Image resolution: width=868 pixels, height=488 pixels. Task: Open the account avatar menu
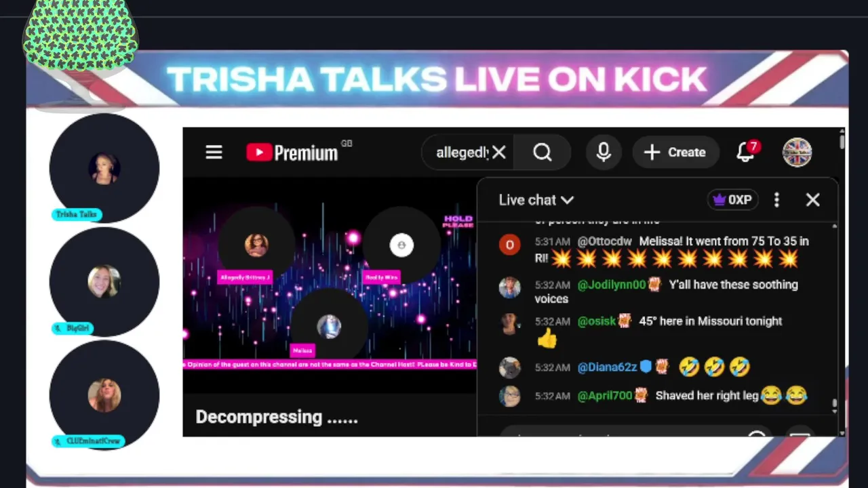pos(797,152)
